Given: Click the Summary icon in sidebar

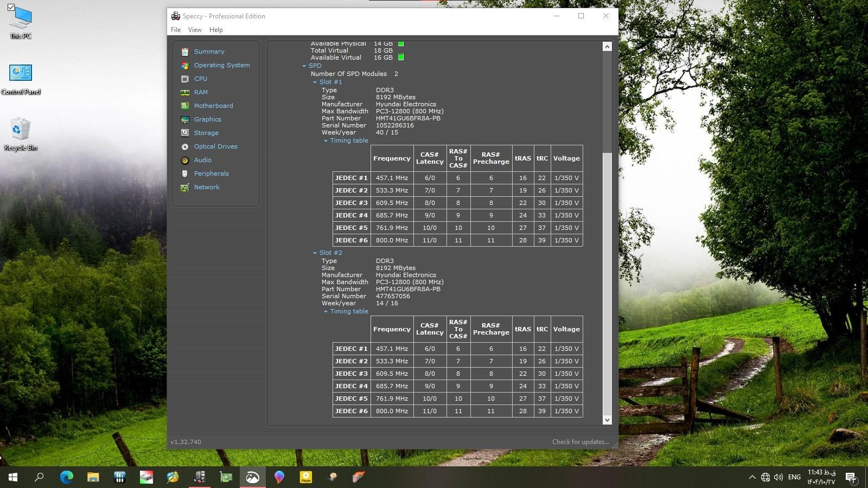Looking at the screenshot, I should pyautogui.click(x=185, y=52).
